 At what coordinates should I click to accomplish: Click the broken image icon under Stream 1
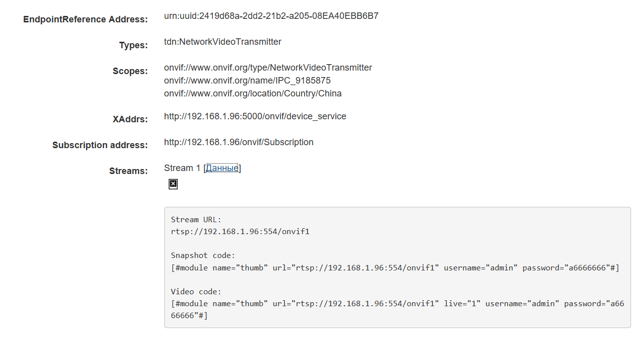click(173, 184)
